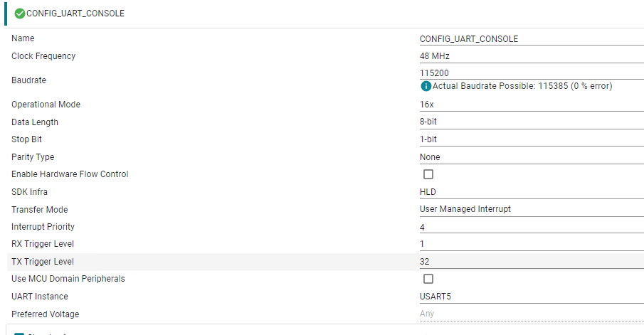Enable Hardware Flow Control checkbox
This screenshot has width=644, height=335.
tap(428, 174)
